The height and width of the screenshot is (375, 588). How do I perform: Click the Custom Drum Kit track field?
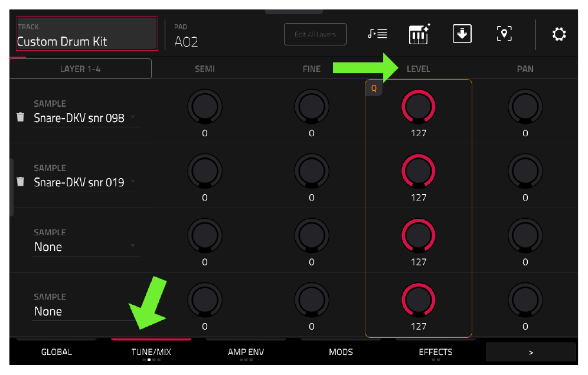tap(87, 34)
